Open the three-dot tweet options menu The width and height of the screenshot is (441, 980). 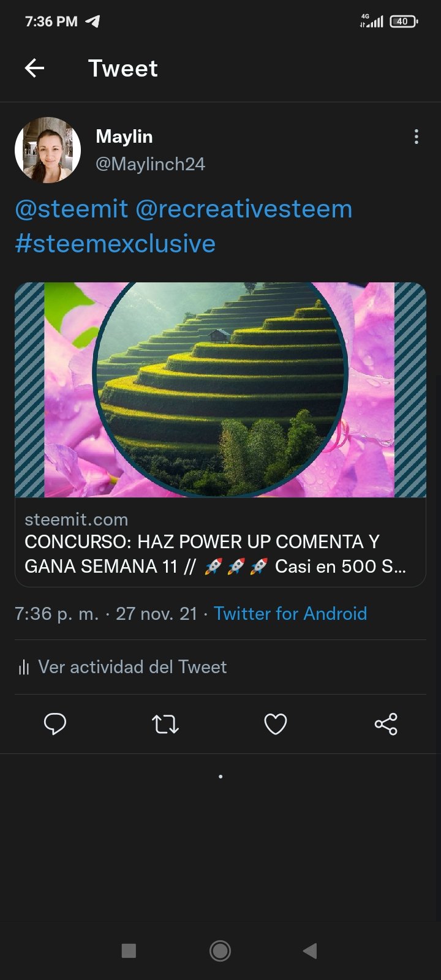tap(417, 137)
